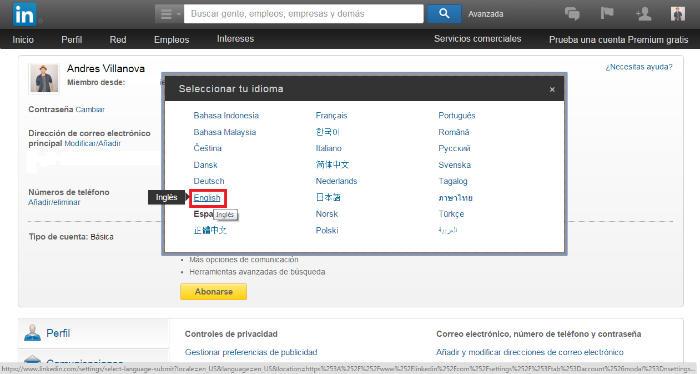Select Bahasa Malaysia language

tap(225, 132)
